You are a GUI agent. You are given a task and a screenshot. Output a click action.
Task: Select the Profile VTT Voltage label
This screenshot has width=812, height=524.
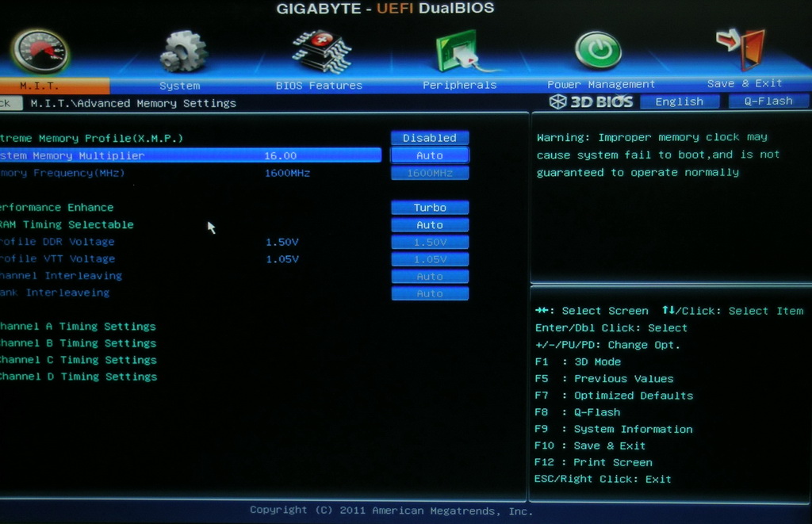pos(57,259)
